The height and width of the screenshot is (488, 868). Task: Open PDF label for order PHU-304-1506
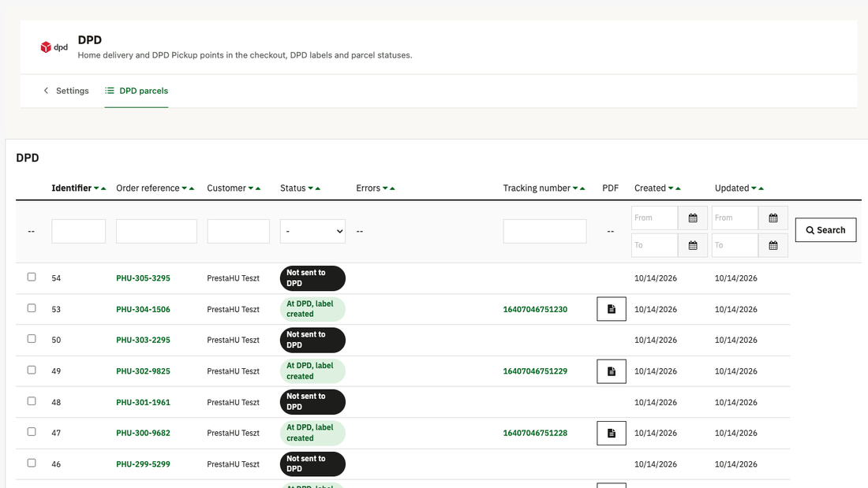tap(611, 309)
